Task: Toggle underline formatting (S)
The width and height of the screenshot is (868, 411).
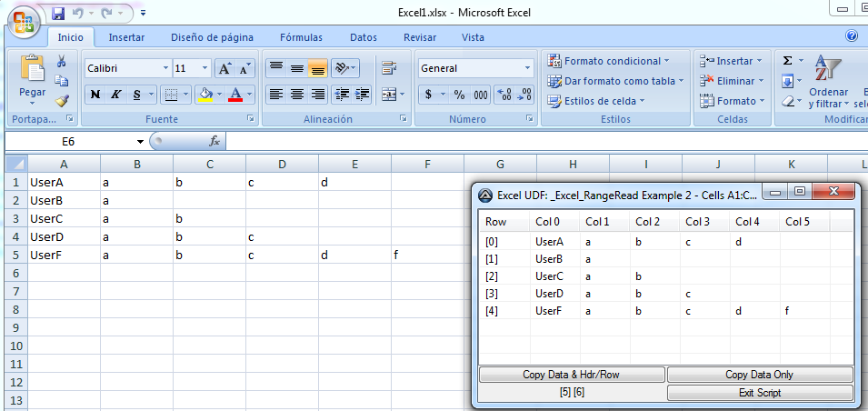Action: click(x=136, y=95)
